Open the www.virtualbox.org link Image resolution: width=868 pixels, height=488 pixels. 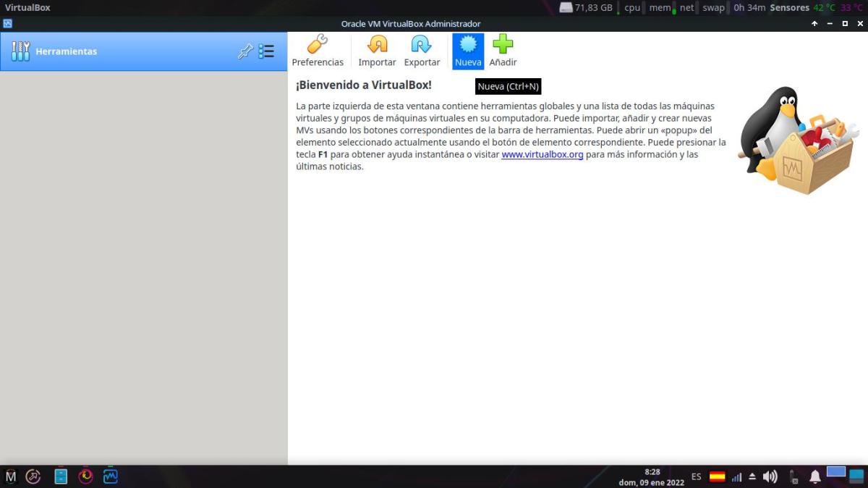click(542, 155)
